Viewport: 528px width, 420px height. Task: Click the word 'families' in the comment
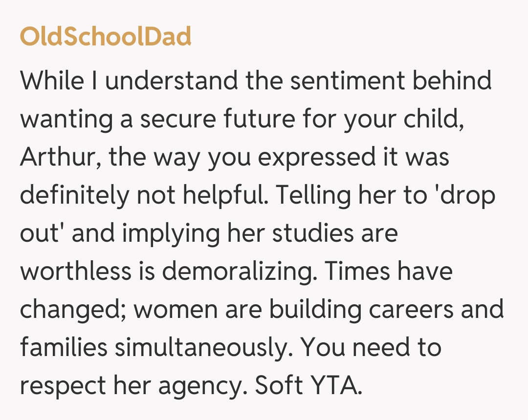[64, 348]
